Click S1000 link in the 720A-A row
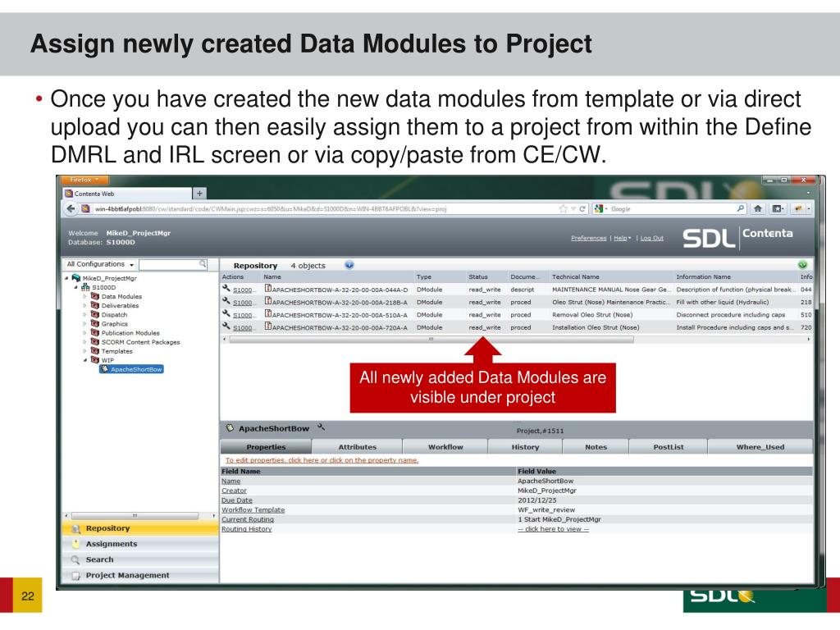The image size is (840, 630). [x=243, y=328]
